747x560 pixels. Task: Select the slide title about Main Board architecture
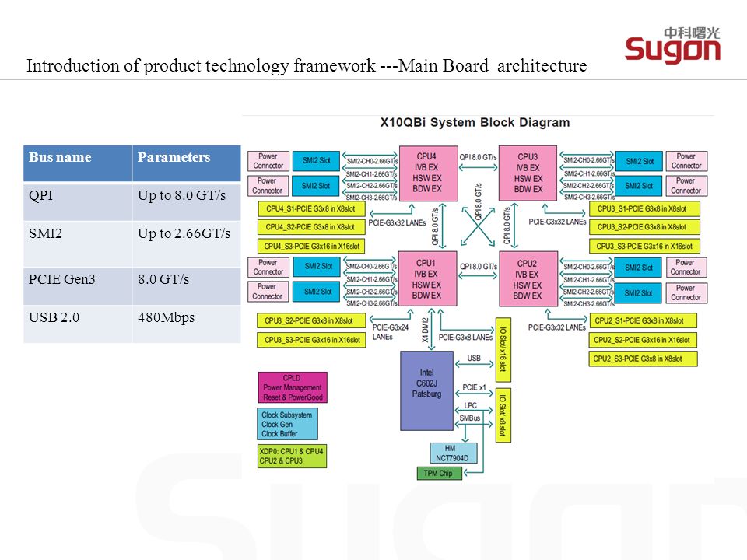point(307,65)
